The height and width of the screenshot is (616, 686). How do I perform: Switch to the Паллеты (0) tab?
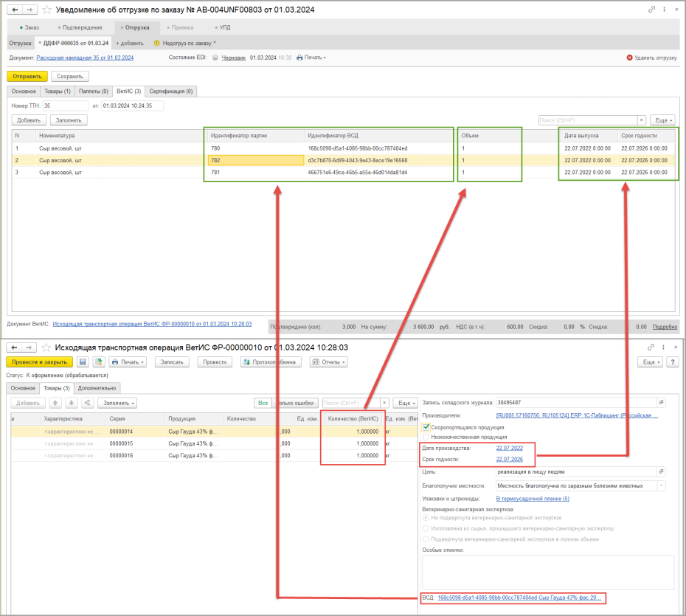[94, 91]
